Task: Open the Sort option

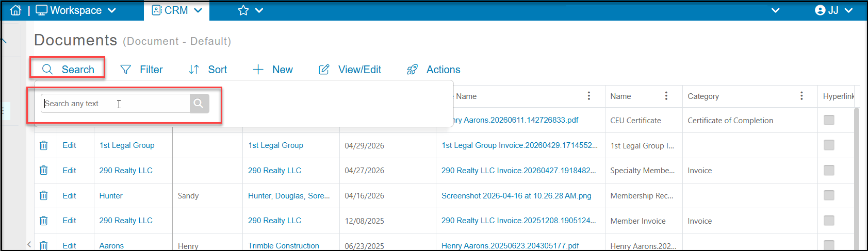Action: click(208, 70)
